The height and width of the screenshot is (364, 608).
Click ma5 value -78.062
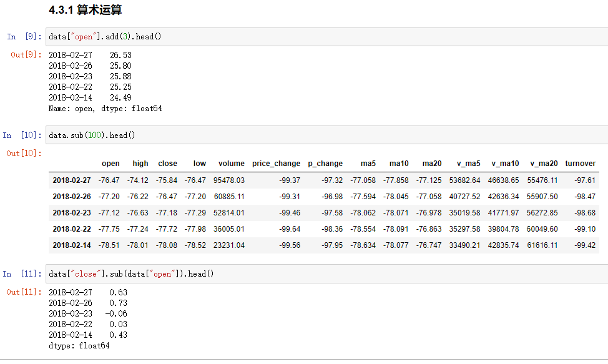[x=363, y=213]
